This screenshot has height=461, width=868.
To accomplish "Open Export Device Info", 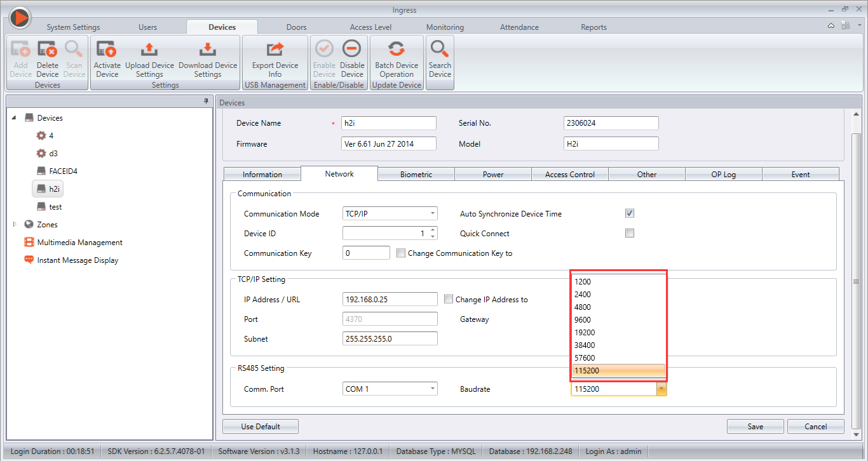I will [x=275, y=50].
